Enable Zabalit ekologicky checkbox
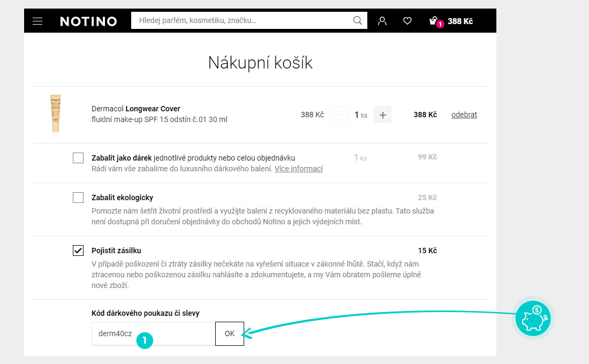The image size is (589, 364). click(78, 197)
